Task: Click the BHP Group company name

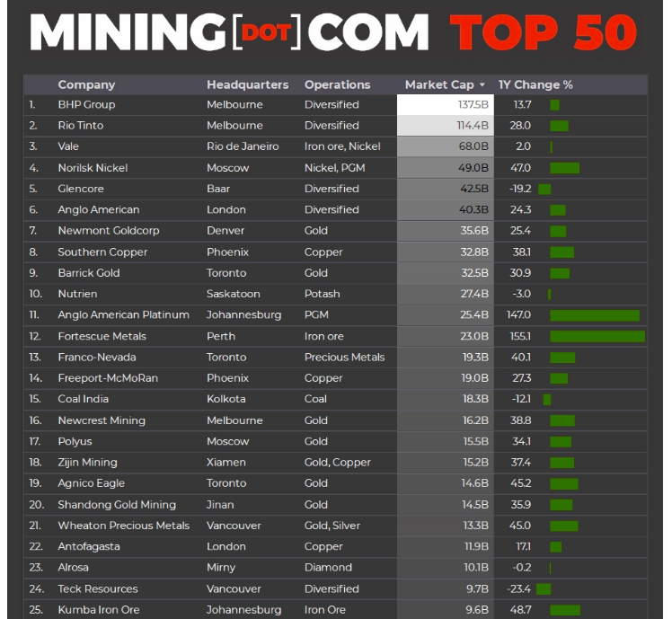Action: point(86,105)
